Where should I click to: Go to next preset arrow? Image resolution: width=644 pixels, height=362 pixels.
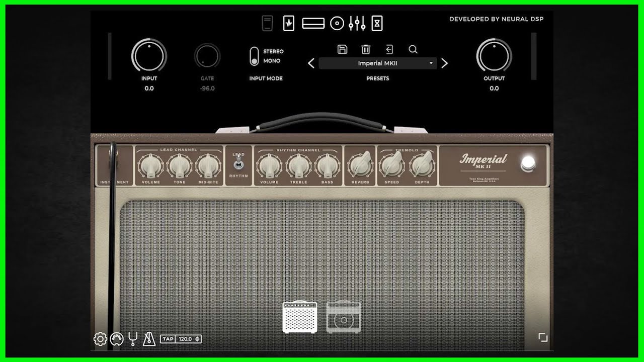coord(444,63)
